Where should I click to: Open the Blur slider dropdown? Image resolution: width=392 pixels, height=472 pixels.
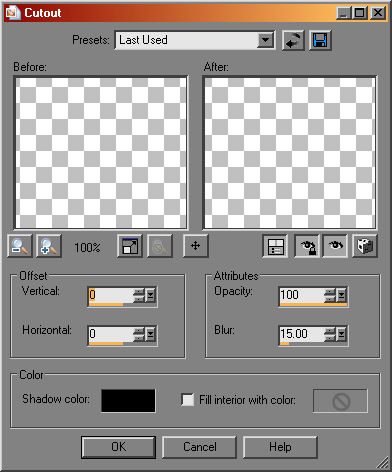(x=342, y=334)
